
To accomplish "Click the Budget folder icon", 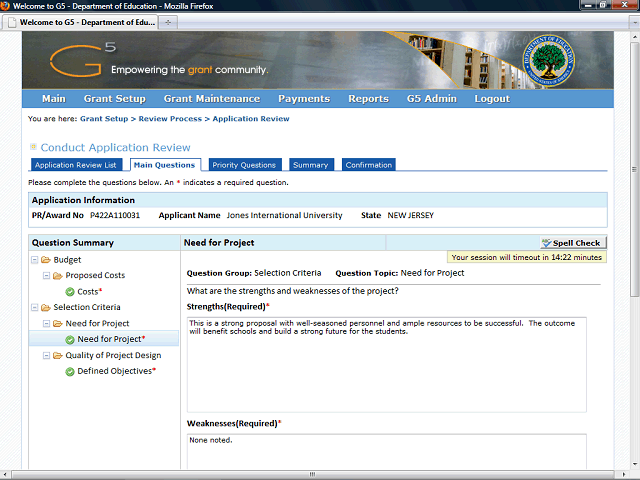I will tap(46, 260).
